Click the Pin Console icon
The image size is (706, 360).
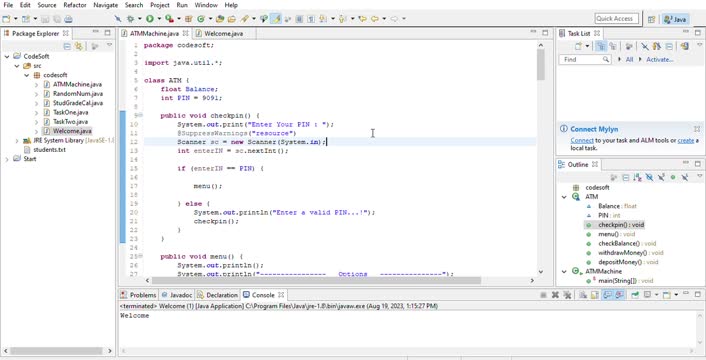coord(634,295)
